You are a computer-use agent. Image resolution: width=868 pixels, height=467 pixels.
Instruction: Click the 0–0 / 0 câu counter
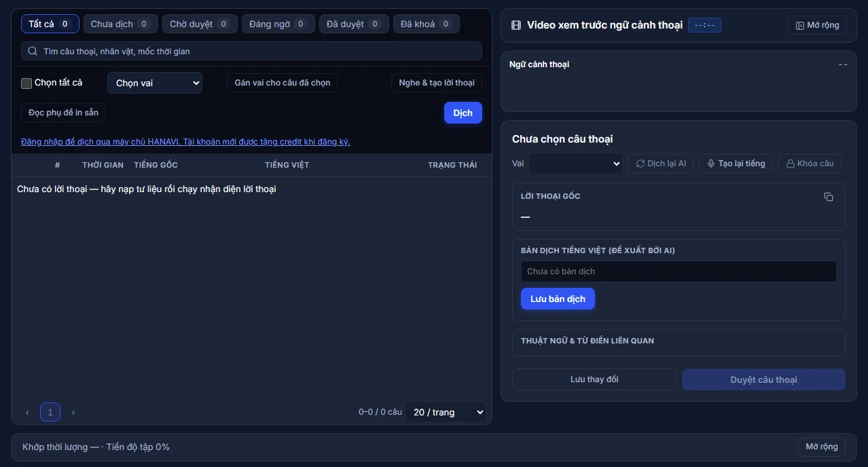pyautogui.click(x=380, y=412)
